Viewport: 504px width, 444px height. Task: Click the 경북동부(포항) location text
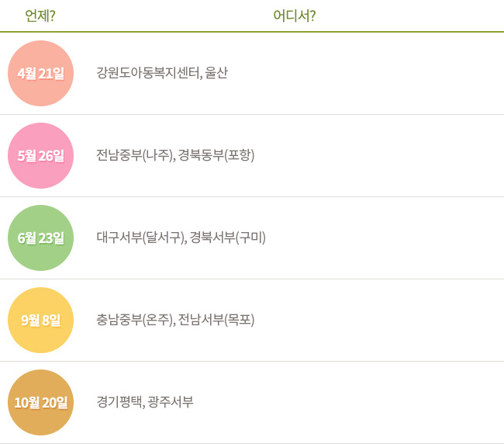pos(216,155)
